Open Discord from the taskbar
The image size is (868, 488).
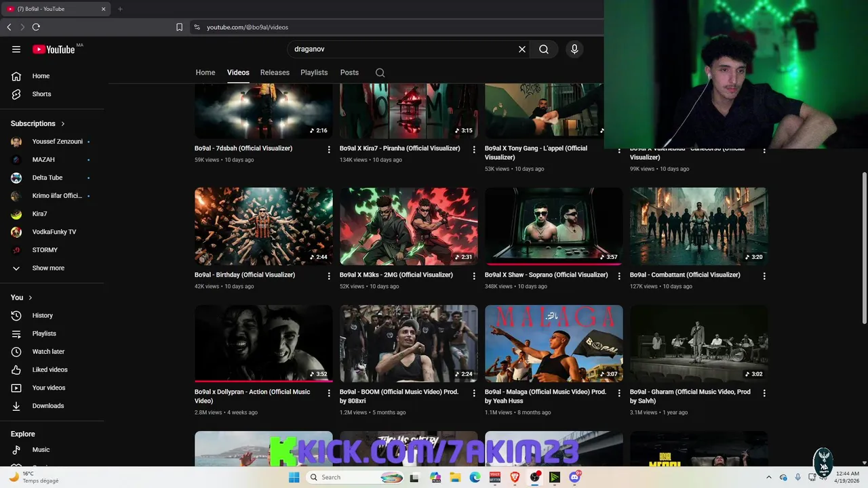pos(574,477)
